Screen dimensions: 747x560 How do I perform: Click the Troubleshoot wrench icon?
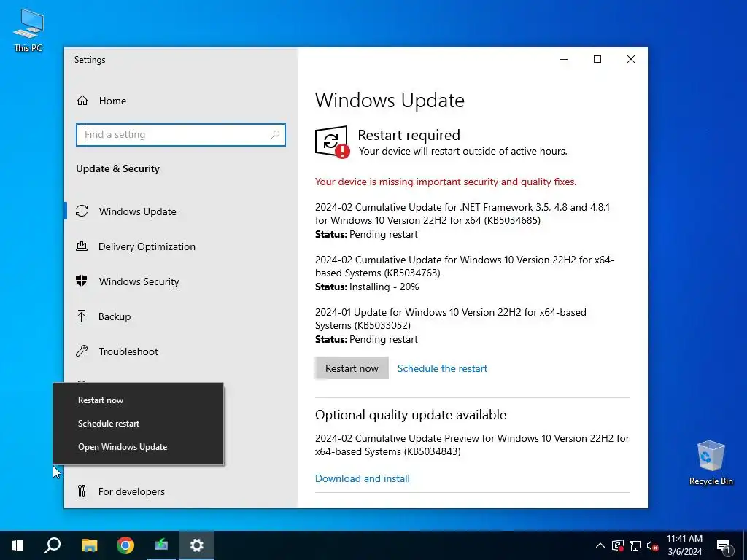tap(82, 351)
